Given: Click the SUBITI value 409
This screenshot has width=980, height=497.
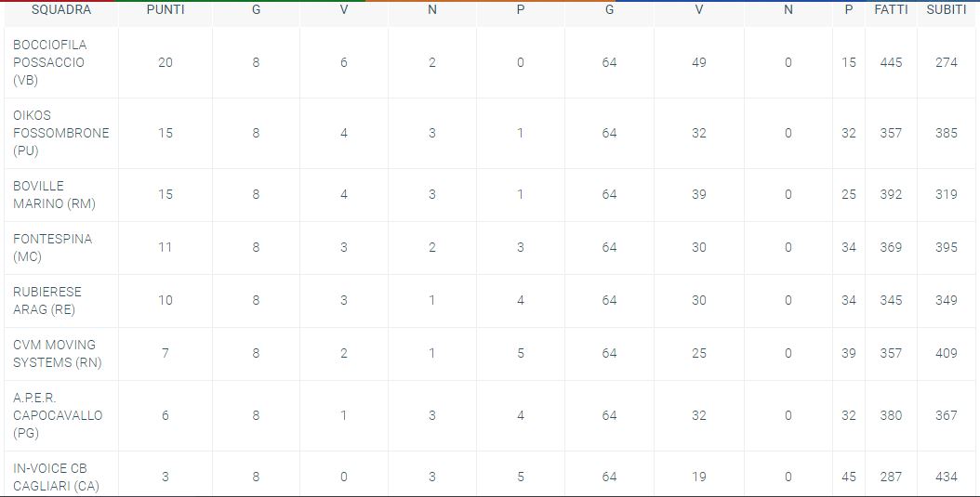Looking at the screenshot, I should (x=947, y=353).
